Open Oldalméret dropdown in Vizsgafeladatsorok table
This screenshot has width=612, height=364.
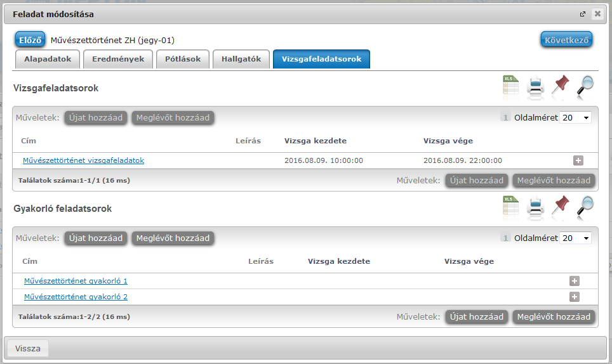pos(575,118)
